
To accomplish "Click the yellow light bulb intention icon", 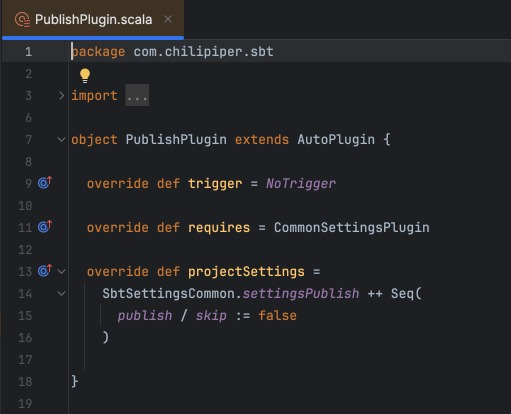I will coord(85,76).
